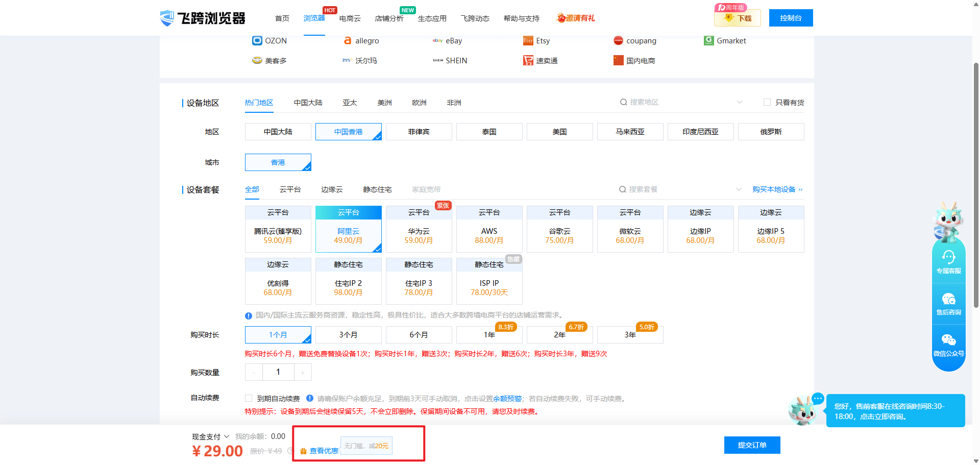Click the 微信公众号 sidebar icon

[x=948, y=340]
